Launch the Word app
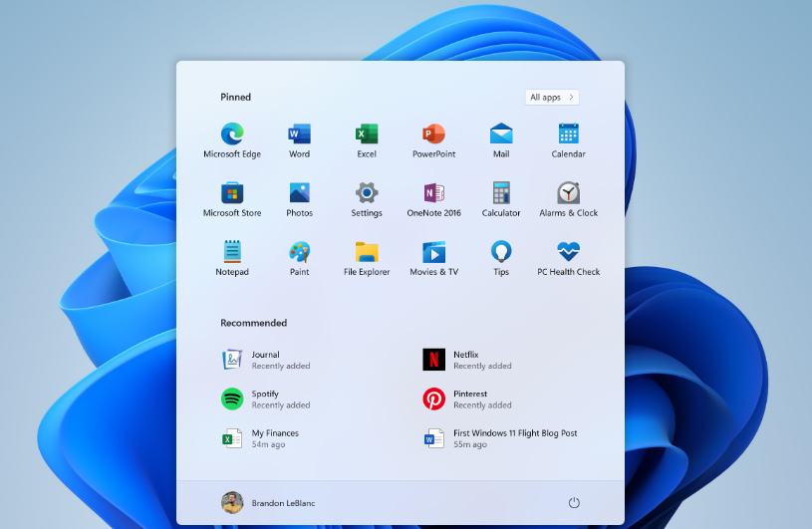Image resolution: width=812 pixels, height=529 pixels. [x=299, y=140]
